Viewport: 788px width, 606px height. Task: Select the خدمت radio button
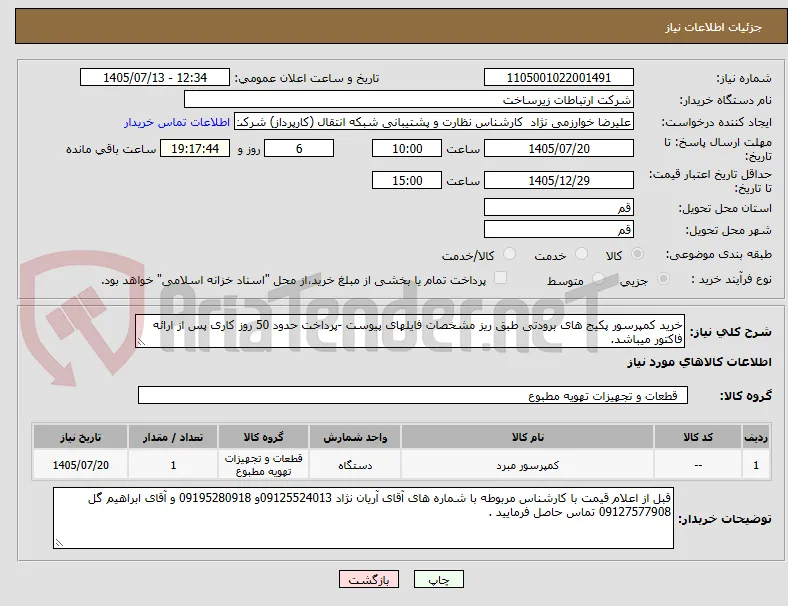581,254
